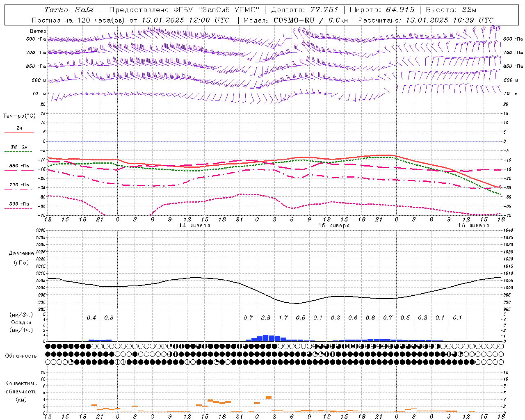
Task: Click the '(мм/3ч.)' precipitation unit label
Action: (x=21, y=315)
